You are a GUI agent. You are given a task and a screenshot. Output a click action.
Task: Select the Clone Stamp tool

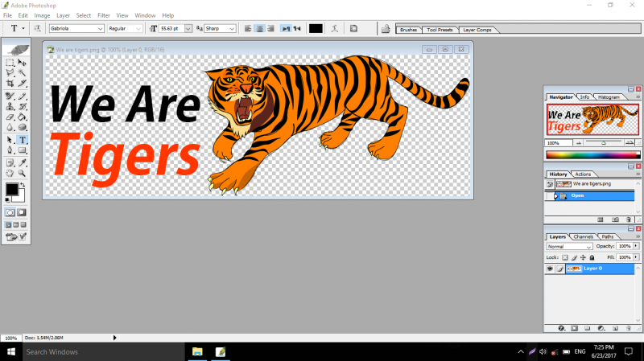click(10, 107)
